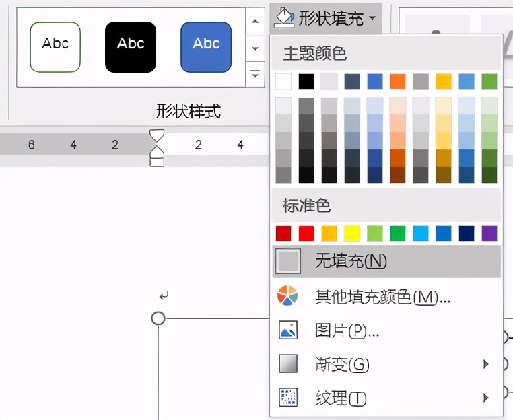513x420 pixels.
Task: Click the first line indent marker on the ruler
Action: pyautogui.click(x=157, y=136)
